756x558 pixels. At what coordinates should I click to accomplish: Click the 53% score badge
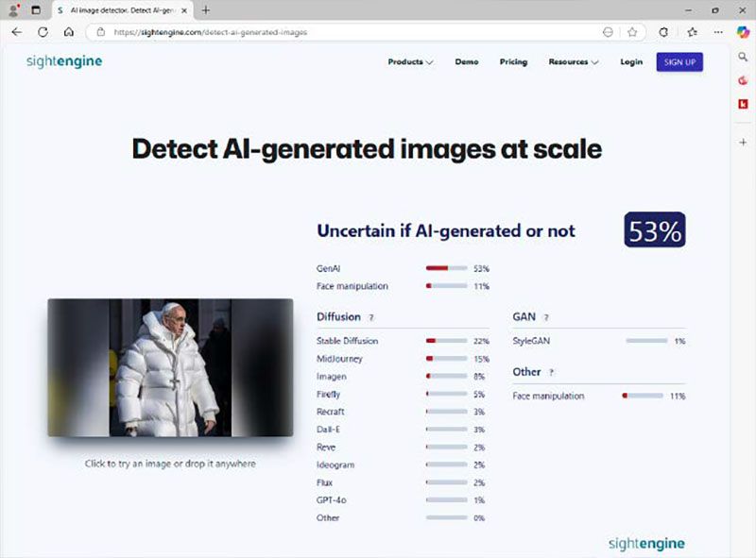coord(655,229)
